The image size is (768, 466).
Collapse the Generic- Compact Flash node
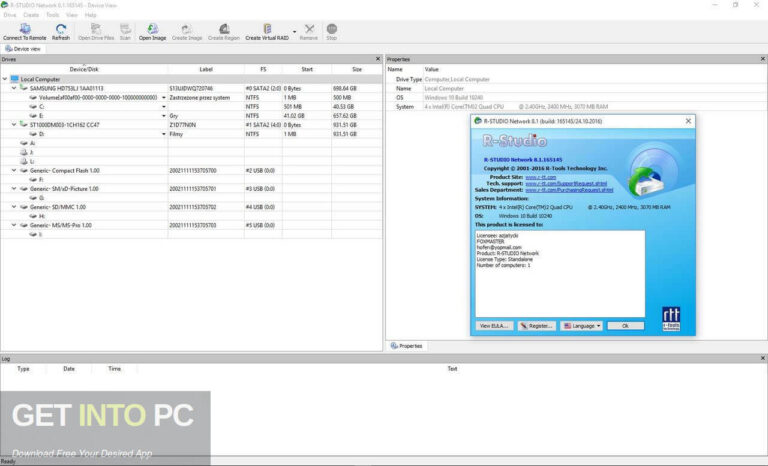point(14,171)
